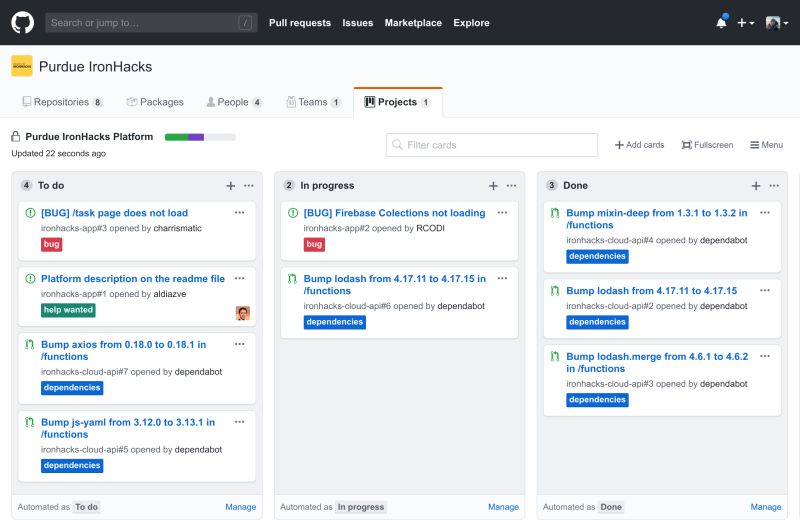
Task: Click assignee avatar on Platform description card
Action: coord(243,313)
